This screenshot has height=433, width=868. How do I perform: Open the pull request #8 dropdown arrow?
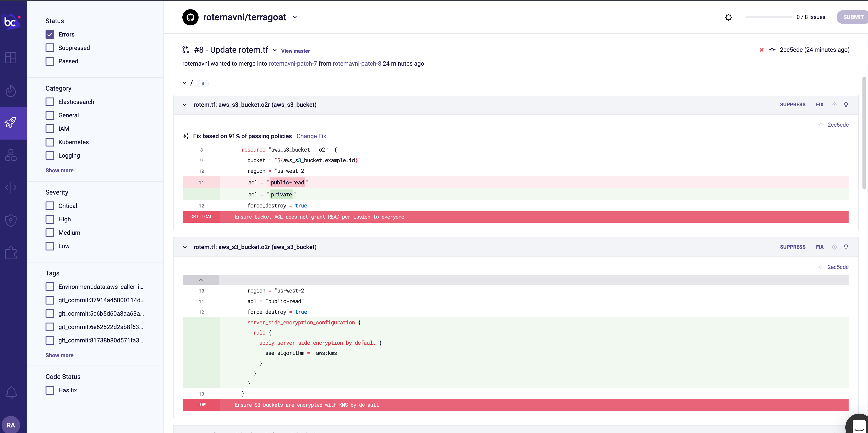[275, 50]
